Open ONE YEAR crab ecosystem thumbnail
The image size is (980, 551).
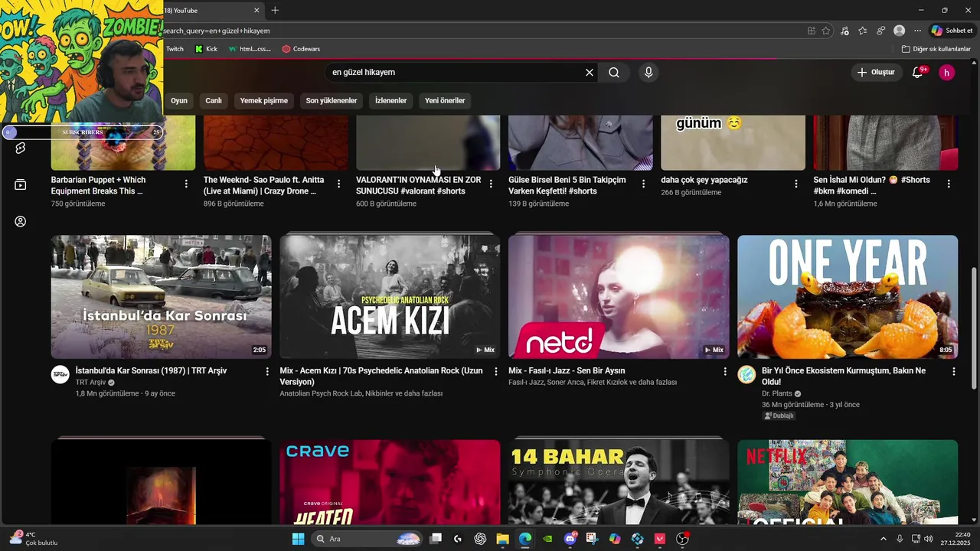848,297
